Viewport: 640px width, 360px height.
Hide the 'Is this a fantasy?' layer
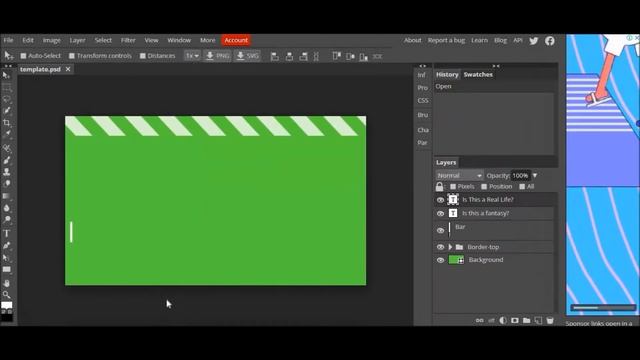click(x=440, y=213)
